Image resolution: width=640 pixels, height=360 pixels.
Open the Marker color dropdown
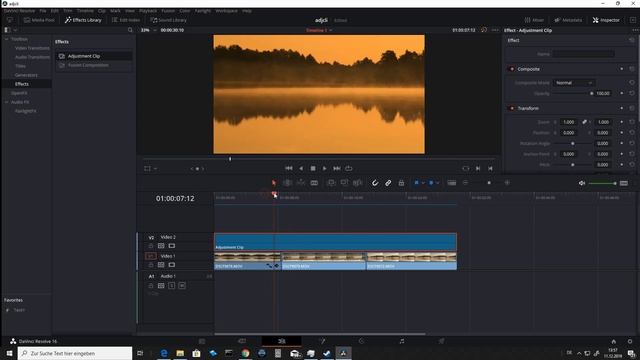click(x=438, y=183)
